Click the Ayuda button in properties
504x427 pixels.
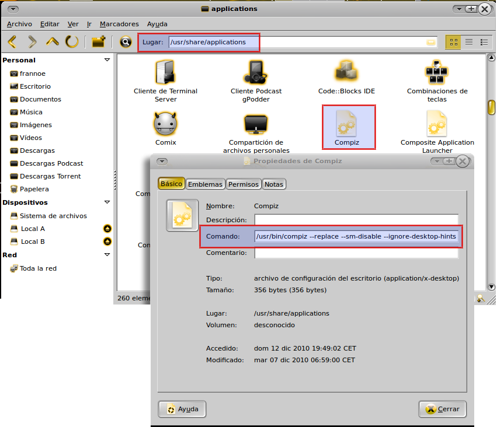(182, 409)
